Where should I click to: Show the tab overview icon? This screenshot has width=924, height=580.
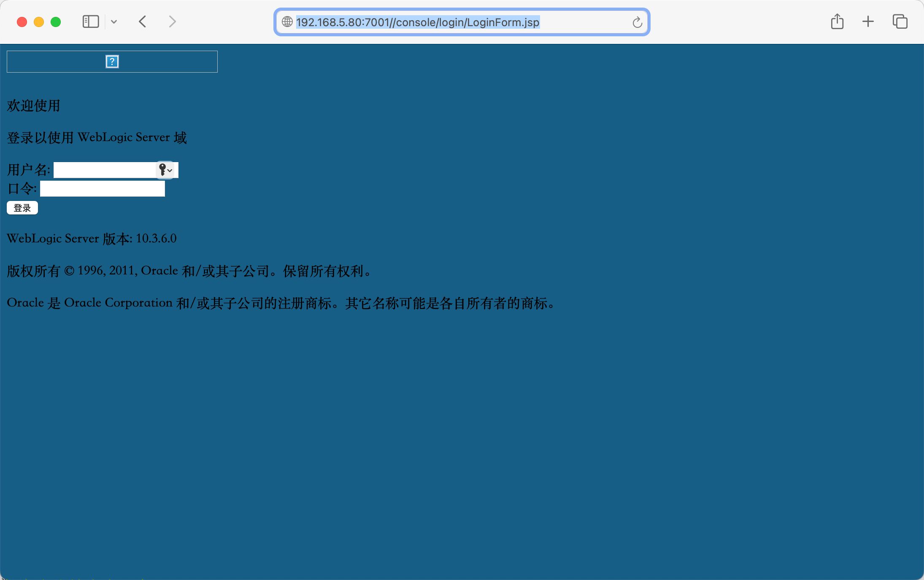point(900,22)
